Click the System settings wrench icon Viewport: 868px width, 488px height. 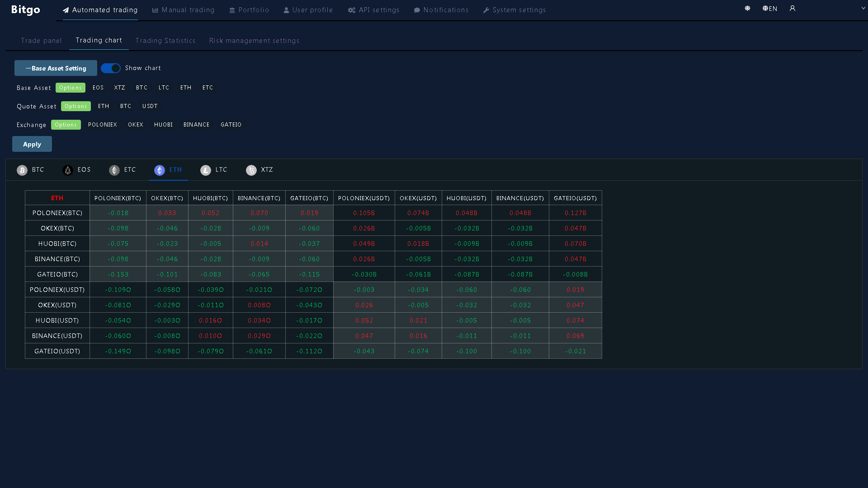coord(486,10)
